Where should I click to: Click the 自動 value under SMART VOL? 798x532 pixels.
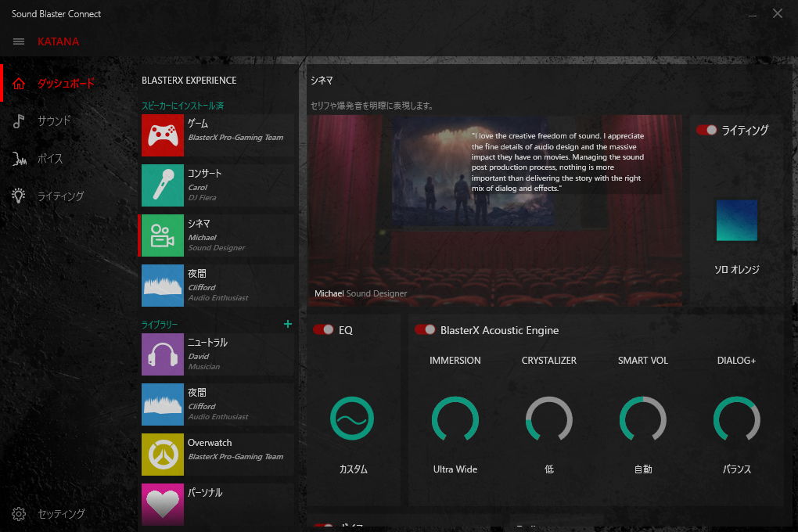click(643, 469)
